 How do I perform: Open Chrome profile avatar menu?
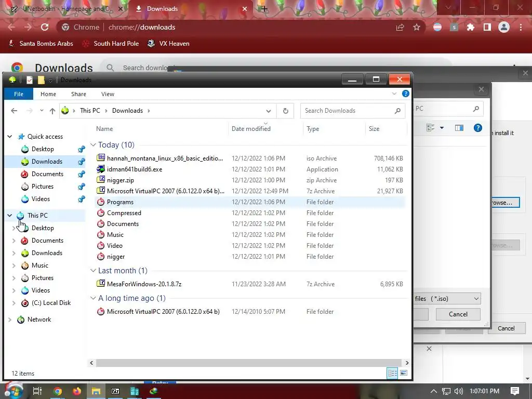tap(504, 27)
